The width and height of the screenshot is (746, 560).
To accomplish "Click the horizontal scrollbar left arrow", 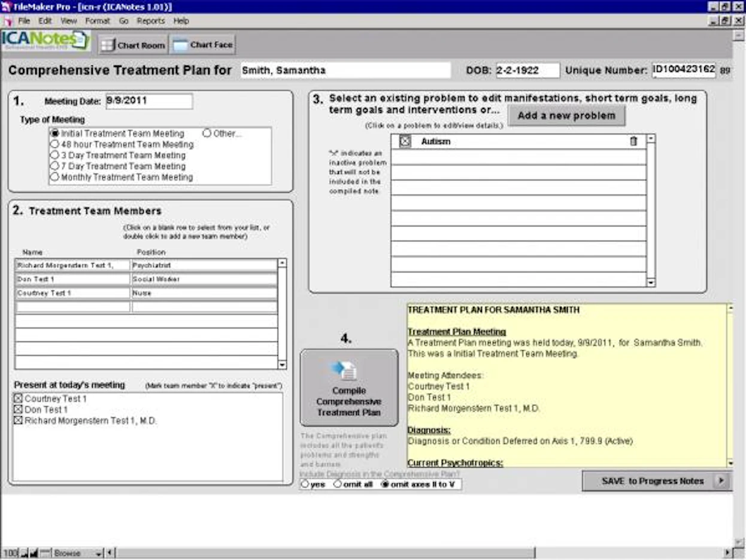I will tap(110, 553).
